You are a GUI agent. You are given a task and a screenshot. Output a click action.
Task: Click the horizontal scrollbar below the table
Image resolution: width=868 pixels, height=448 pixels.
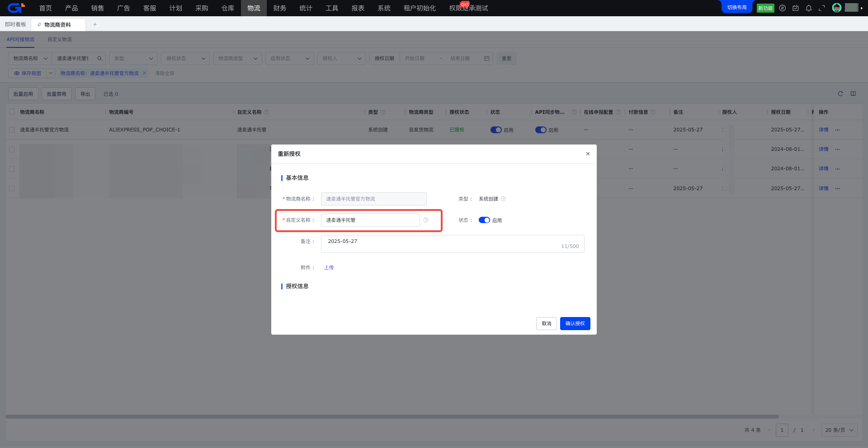pyautogui.click(x=392, y=416)
